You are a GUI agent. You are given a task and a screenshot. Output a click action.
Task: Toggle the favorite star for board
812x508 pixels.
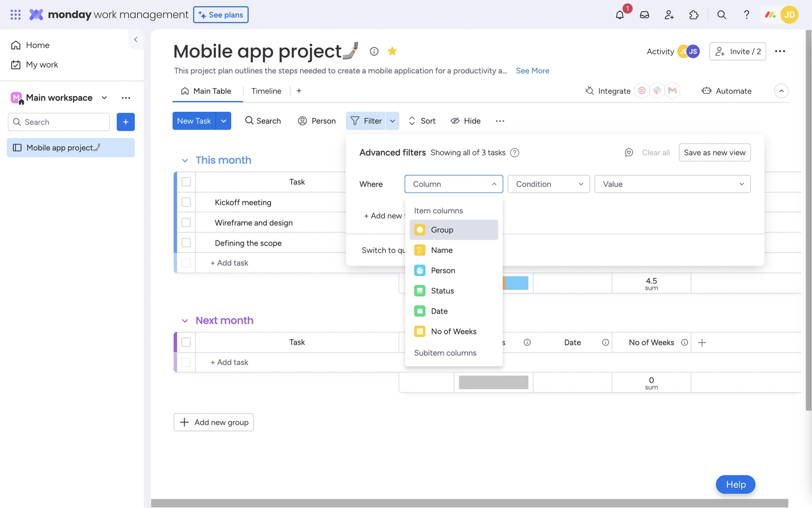(392, 51)
